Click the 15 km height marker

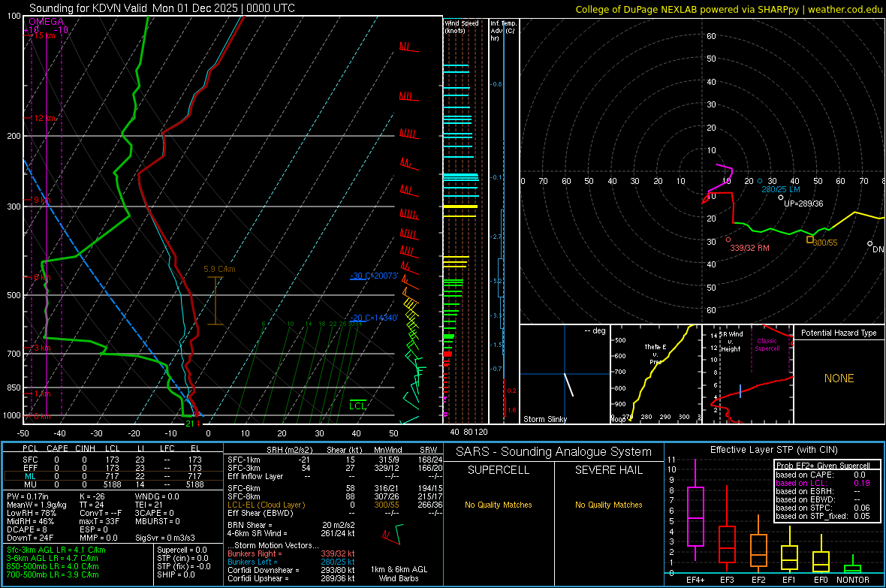(x=44, y=35)
